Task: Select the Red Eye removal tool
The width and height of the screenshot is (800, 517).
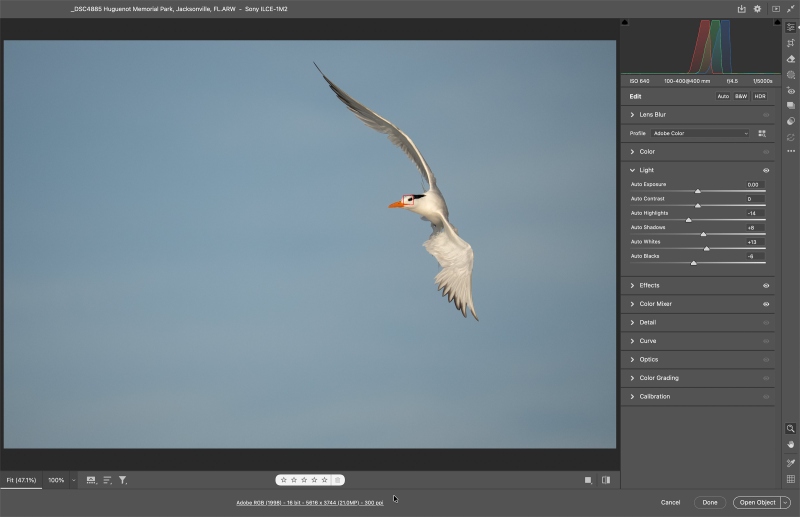Action: 791,91
